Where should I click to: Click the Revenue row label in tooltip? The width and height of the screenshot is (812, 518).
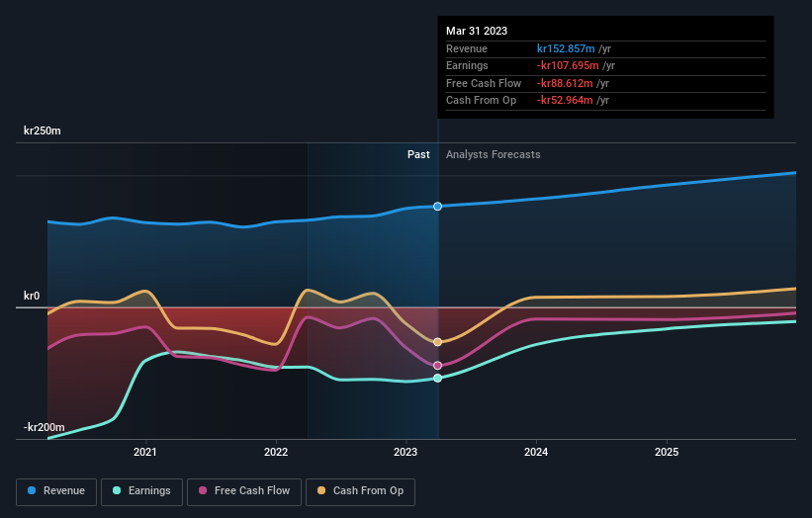[467, 48]
